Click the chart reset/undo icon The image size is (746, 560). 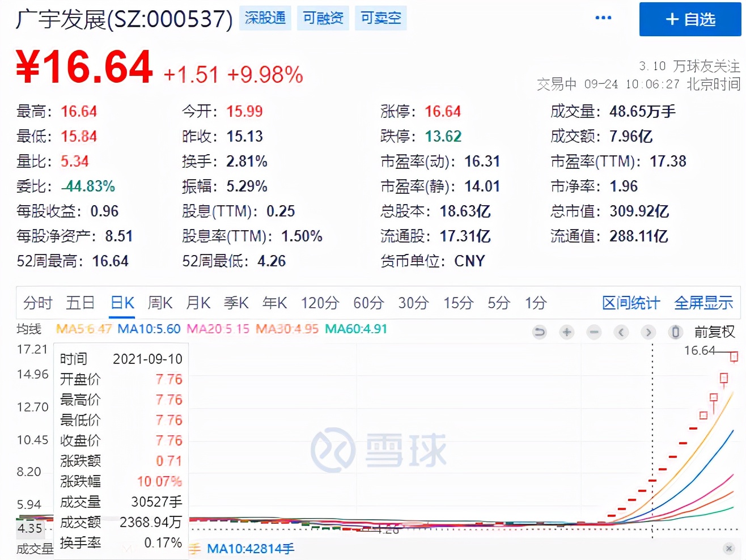click(x=539, y=333)
